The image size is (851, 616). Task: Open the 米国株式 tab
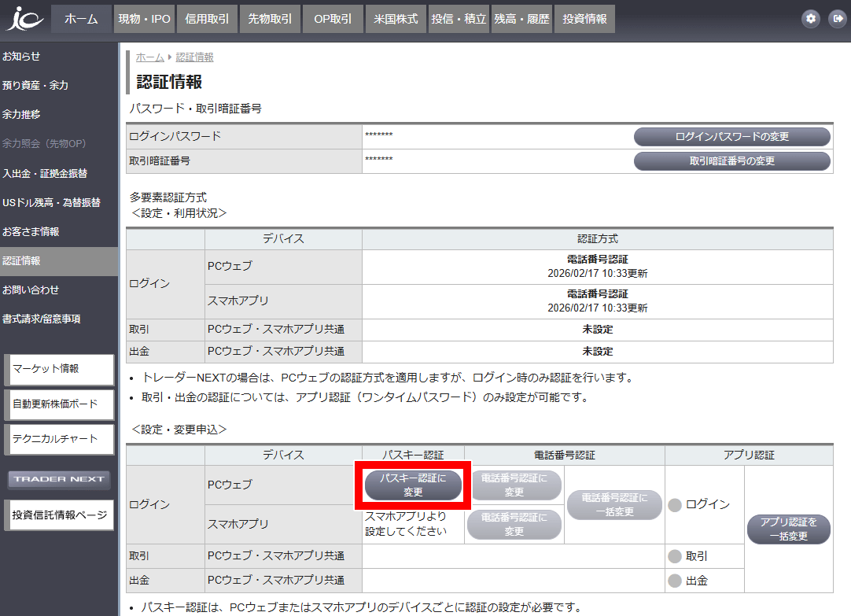tap(396, 18)
